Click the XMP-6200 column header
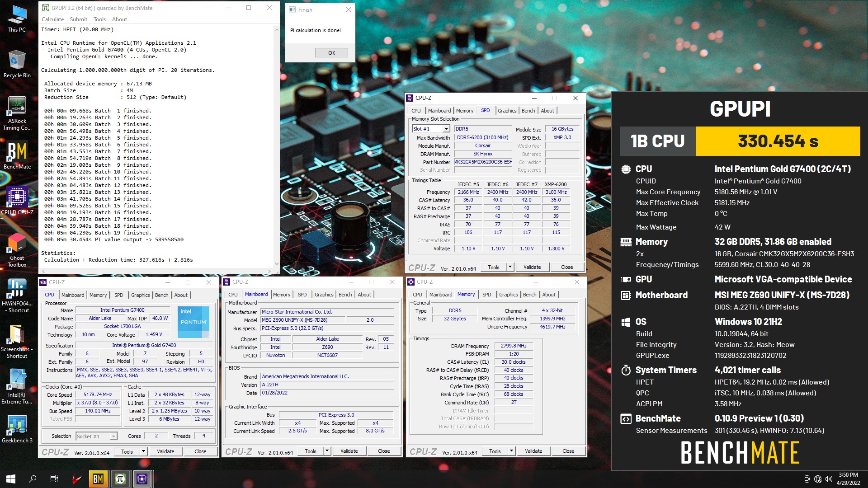Screen dimensions: 868x488 pyautogui.click(x=556, y=184)
